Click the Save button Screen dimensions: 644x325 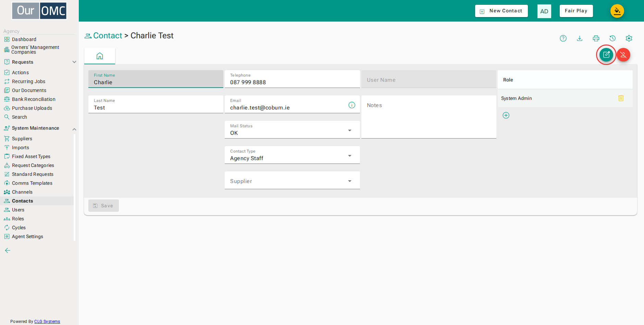103,206
